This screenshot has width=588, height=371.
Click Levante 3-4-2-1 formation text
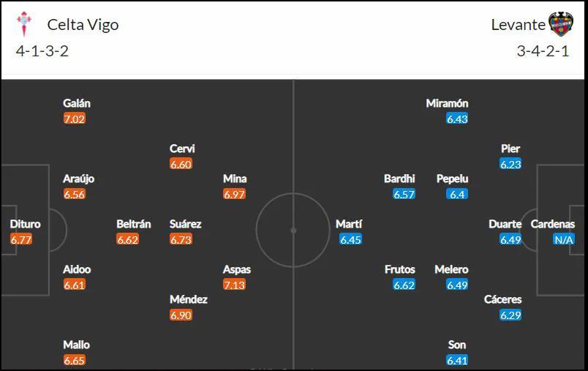tap(543, 51)
